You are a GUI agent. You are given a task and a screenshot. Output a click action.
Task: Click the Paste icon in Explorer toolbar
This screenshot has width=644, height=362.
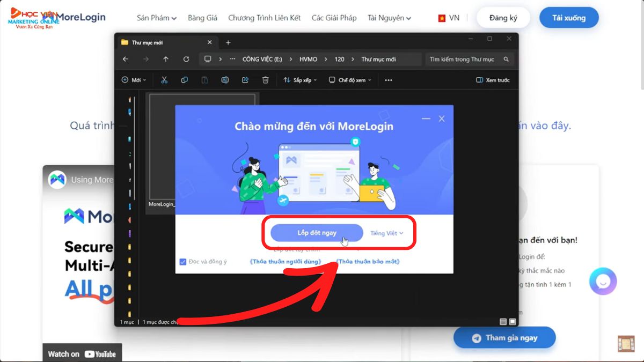[204, 80]
